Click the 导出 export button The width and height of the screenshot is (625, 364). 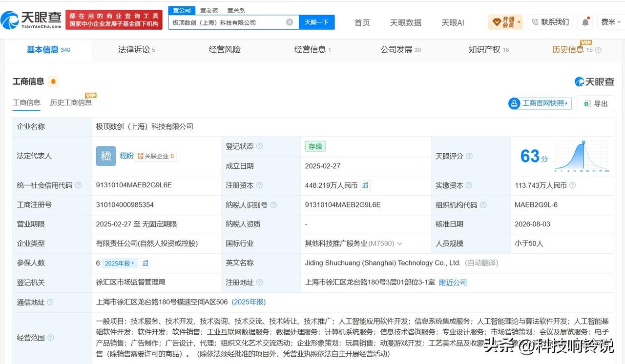(x=596, y=103)
